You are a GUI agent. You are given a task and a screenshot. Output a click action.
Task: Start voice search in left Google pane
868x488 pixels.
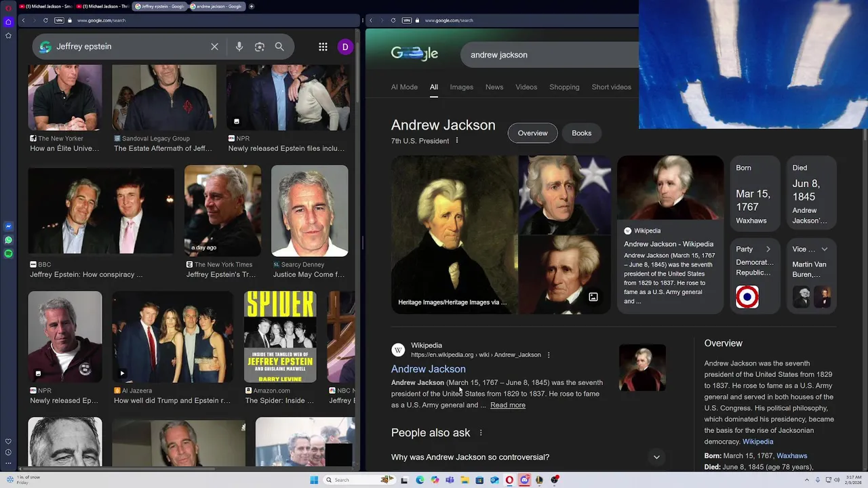[239, 47]
